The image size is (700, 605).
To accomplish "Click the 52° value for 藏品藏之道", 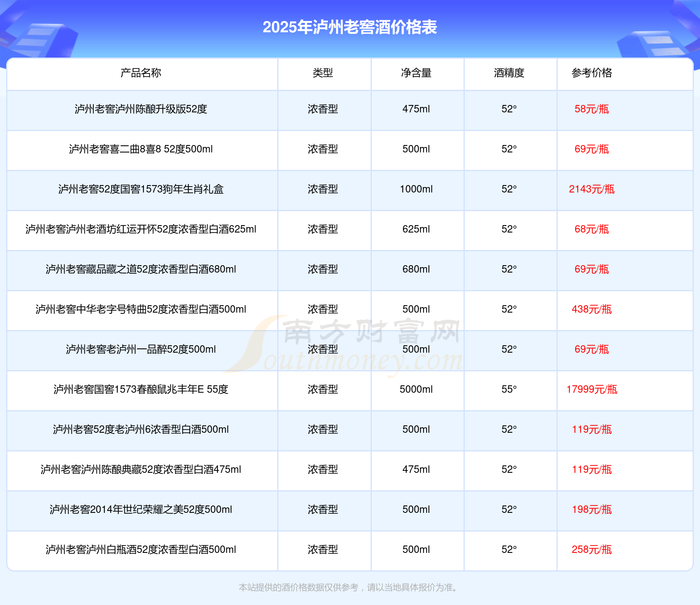I will pyautogui.click(x=509, y=269).
